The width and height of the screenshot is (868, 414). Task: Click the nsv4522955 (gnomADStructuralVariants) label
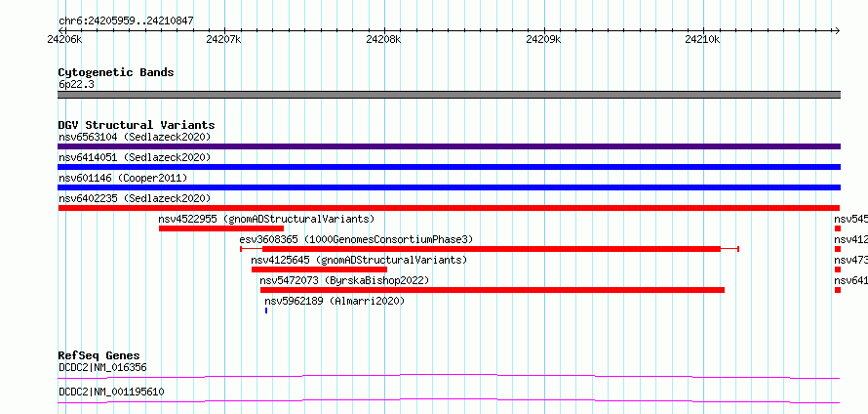[x=266, y=219]
